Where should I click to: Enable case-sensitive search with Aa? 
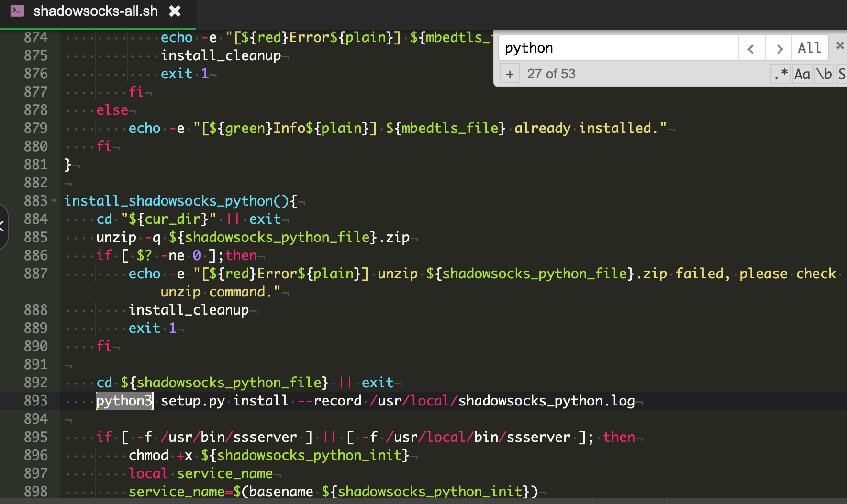tap(802, 74)
